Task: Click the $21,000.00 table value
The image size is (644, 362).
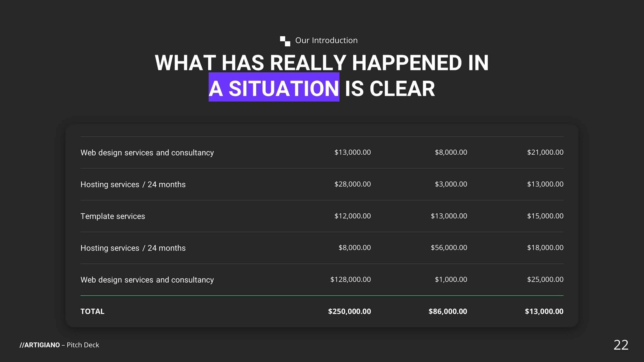Action: 545,152
